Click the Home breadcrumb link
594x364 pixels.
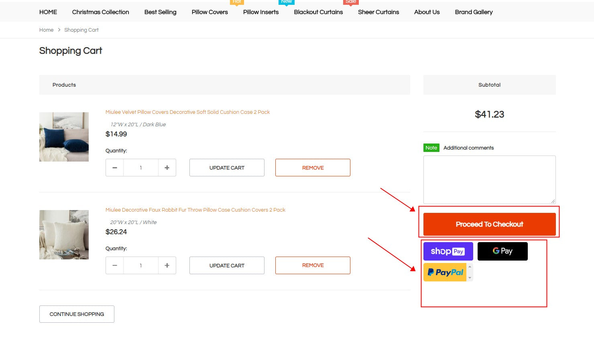pos(46,30)
